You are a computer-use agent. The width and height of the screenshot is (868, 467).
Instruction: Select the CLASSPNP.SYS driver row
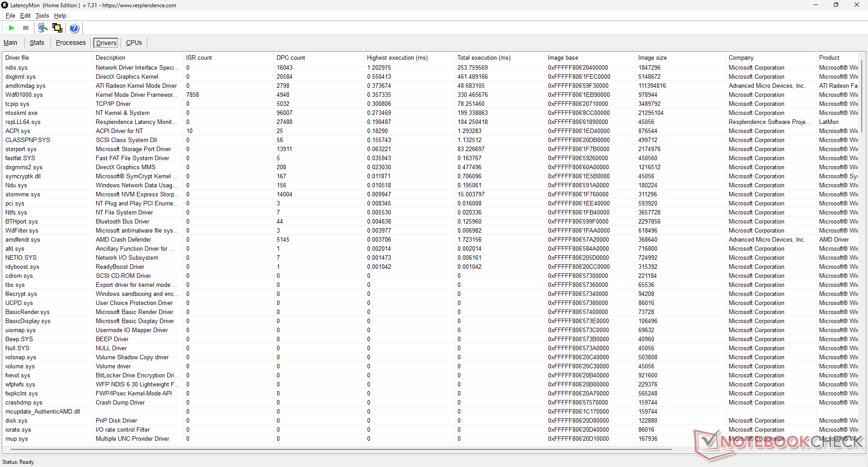(430, 140)
